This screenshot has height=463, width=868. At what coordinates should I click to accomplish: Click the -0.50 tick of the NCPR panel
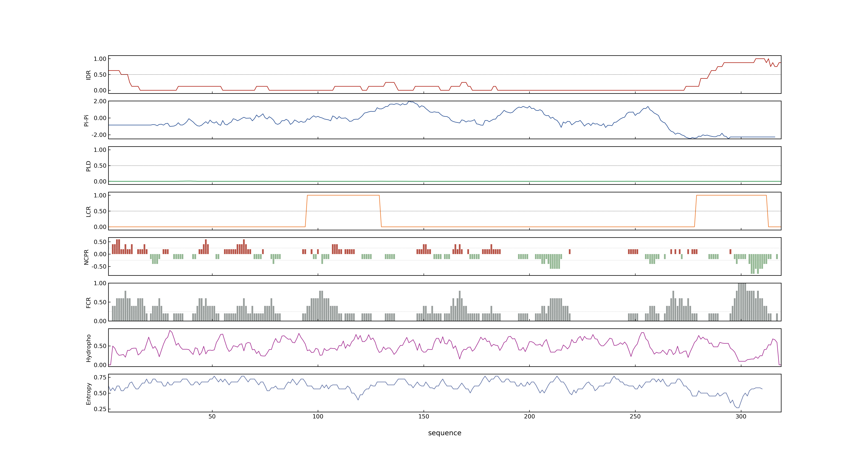(x=99, y=267)
